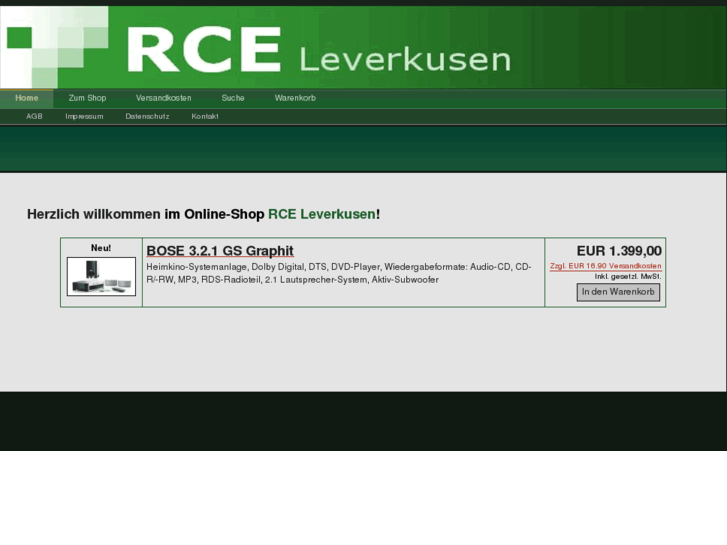The width and height of the screenshot is (727, 545).
Task: Click the Neu! label above thumbnail
Action: (x=101, y=248)
